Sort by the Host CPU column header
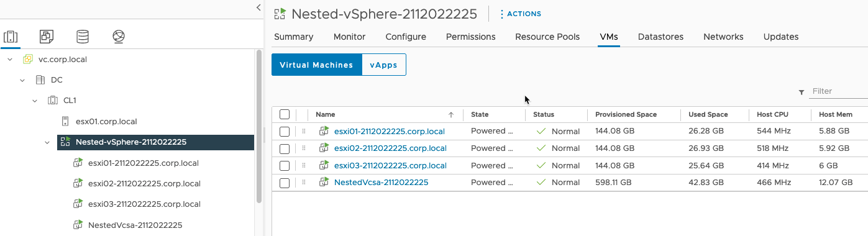 773,114
